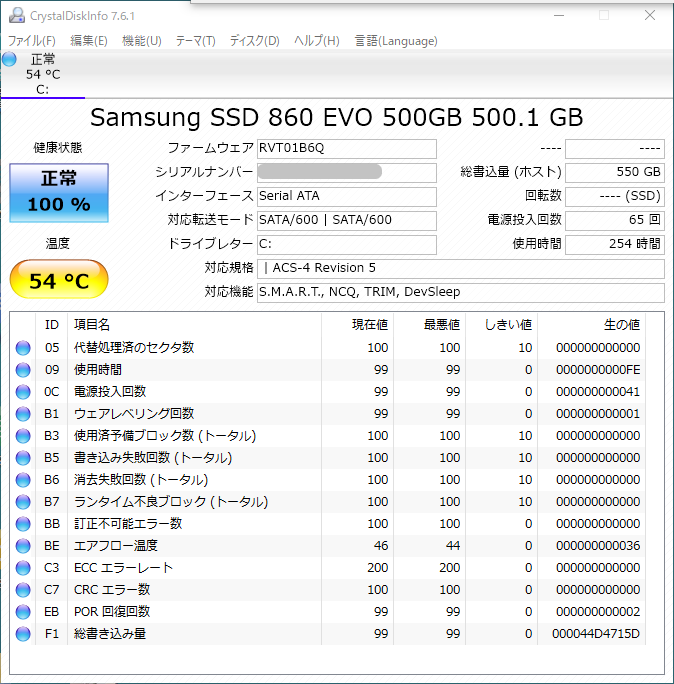Image resolution: width=674 pixels, height=684 pixels.
Task: Open the 機能(U) menu
Action: 142,41
